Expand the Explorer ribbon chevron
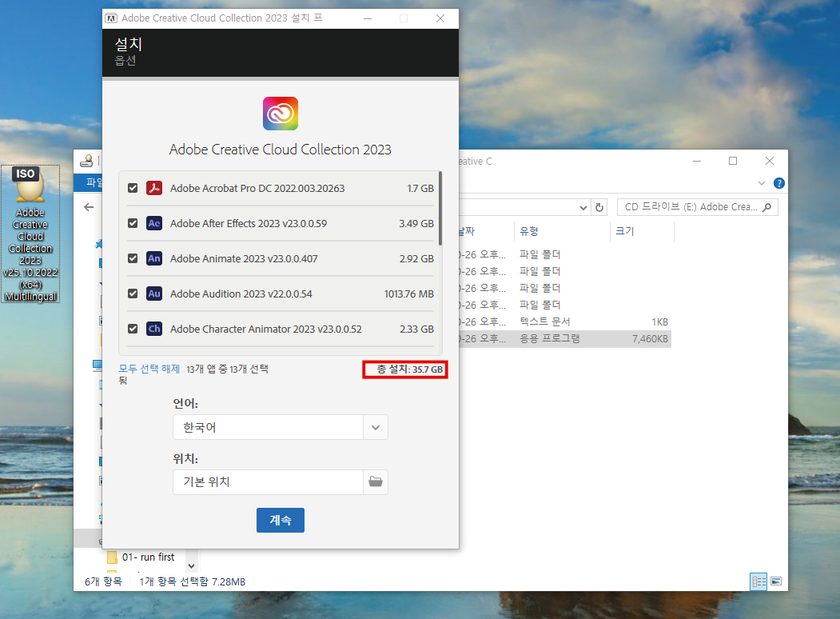 761,183
